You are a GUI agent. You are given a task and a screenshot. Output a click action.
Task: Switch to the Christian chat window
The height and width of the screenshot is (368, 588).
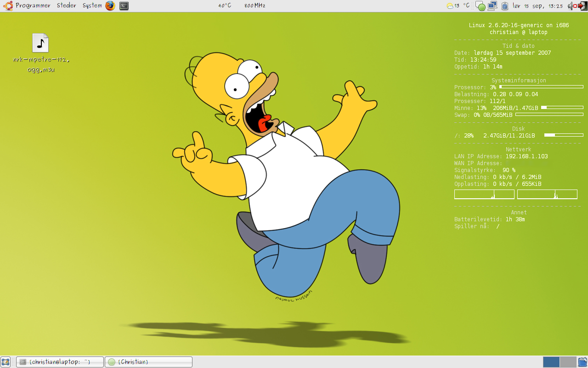pos(148,362)
